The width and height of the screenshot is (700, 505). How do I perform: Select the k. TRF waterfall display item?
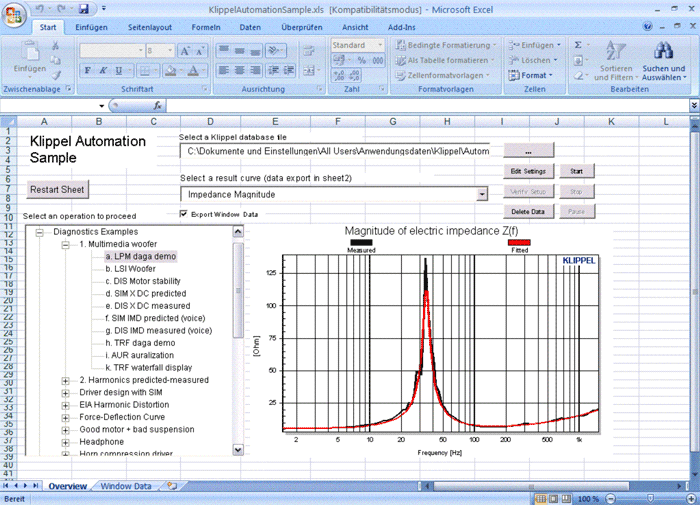click(149, 368)
